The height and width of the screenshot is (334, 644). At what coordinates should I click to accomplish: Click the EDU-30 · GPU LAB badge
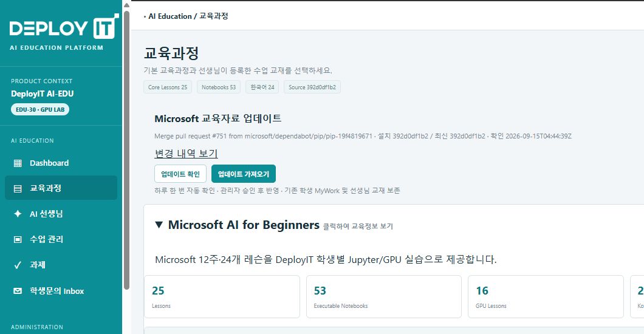[40, 109]
